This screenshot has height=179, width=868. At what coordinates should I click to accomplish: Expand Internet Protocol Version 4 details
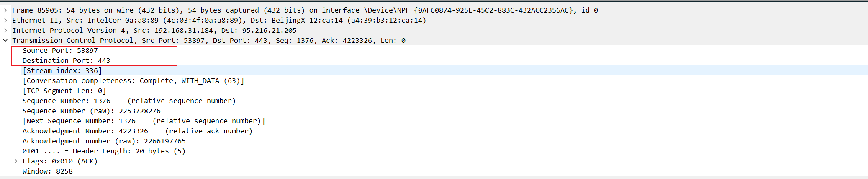pos(5,30)
